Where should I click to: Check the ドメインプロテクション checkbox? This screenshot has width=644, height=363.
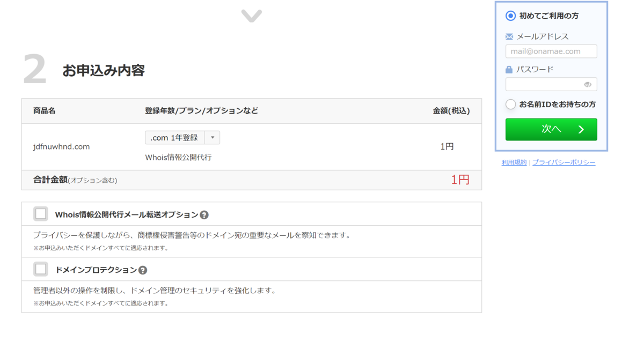tap(41, 269)
